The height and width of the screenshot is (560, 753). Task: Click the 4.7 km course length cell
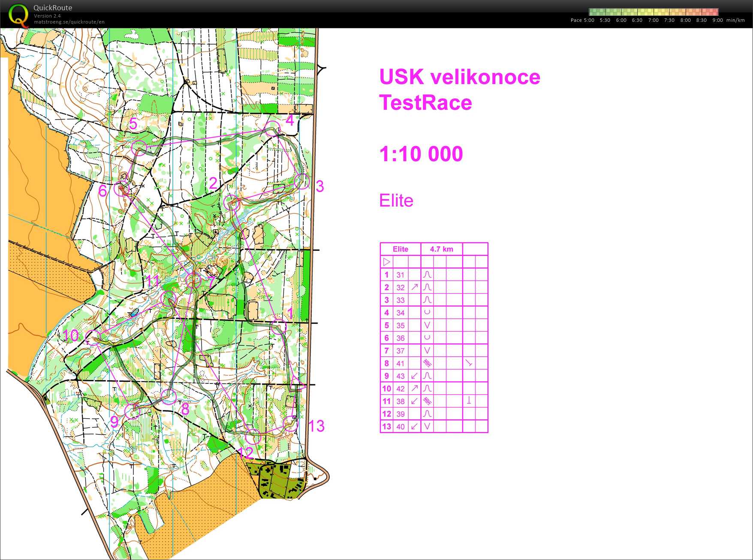pos(442,249)
